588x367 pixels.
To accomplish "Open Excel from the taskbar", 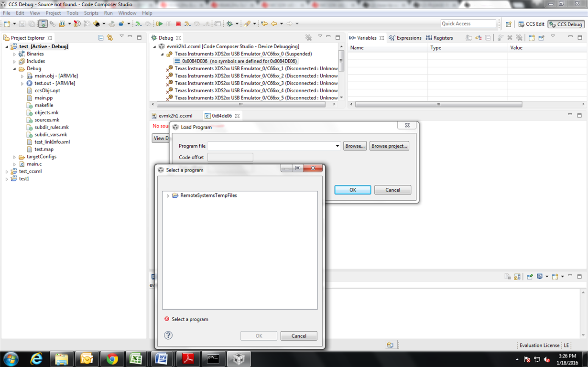I will [x=136, y=359].
